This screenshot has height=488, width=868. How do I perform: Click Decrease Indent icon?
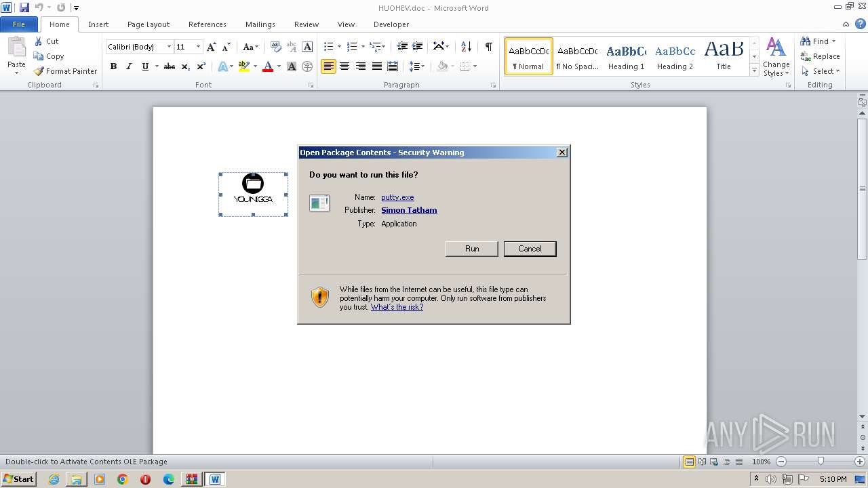pos(402,47)
